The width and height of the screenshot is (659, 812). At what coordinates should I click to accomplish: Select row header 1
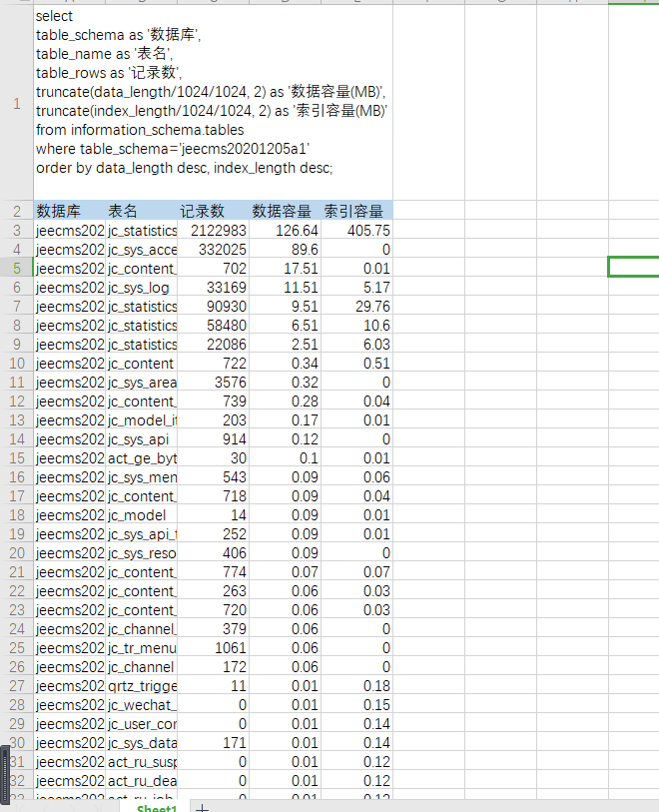pyautogui.click(x=17, y=103)
